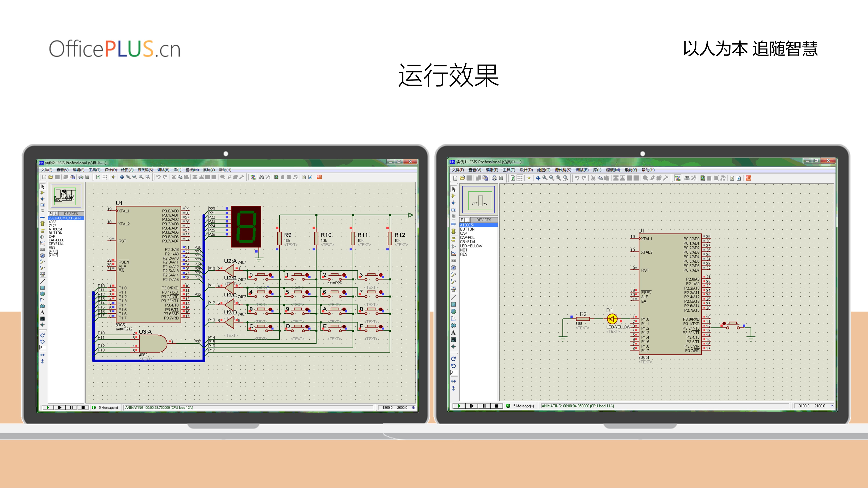The image size is (868, 488).
Task: Click New File icon in 实例2 window
Action: 44,177
